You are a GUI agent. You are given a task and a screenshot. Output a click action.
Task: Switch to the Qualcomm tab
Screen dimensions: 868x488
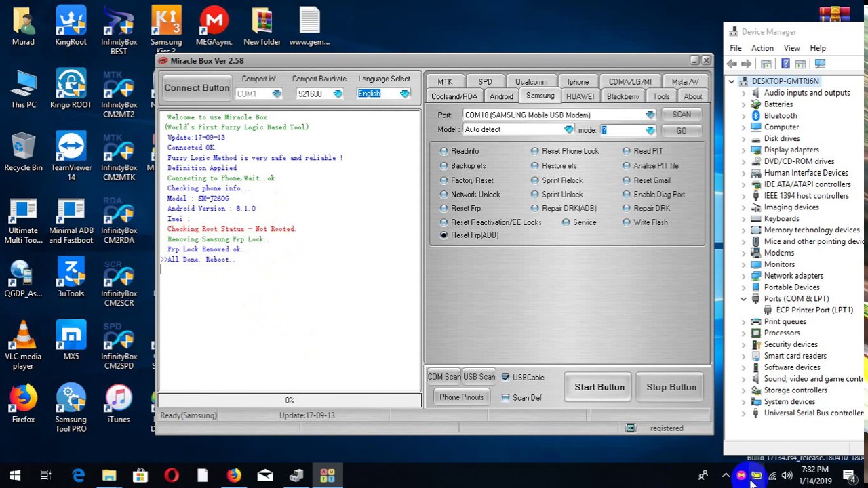531,81
